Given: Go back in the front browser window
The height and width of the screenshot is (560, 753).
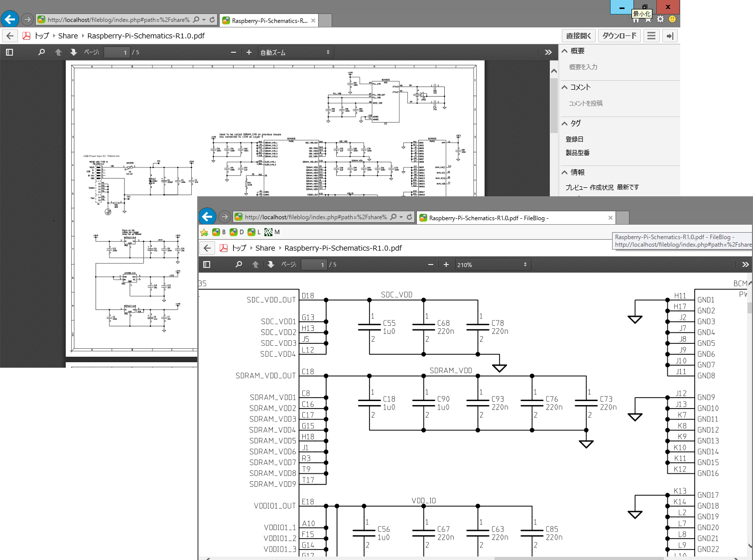Looking at the screenshot, I should pyautogui.click(x=207, y=216).
